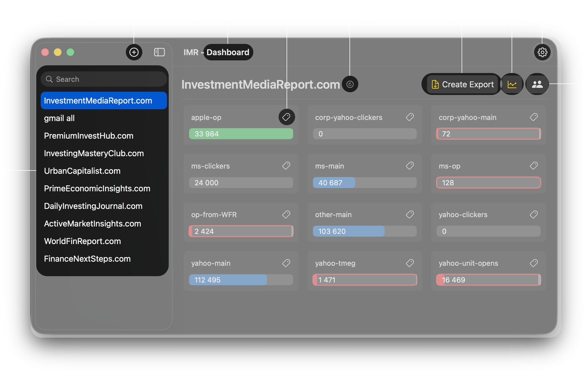The image size is (588, 375).
Task: Click into the Search field
Action: pyautogui.click(x=104, y=79)
